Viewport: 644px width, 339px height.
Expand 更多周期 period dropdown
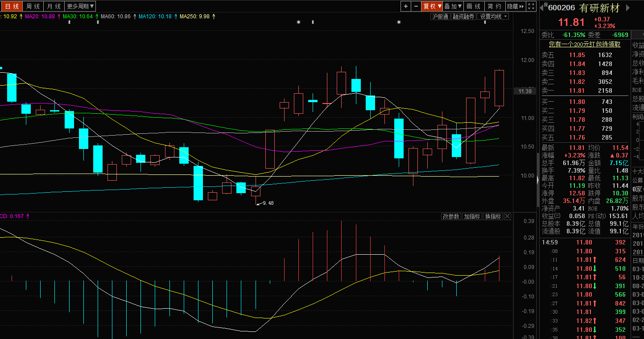[80, 6]
